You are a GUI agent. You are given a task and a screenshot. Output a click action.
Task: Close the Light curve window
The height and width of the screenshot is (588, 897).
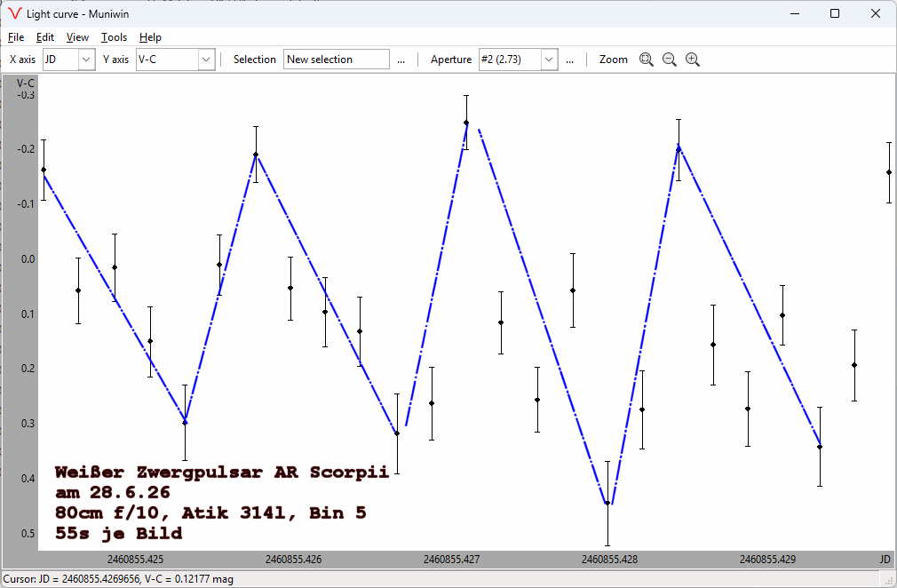click(x=876, y=13)
